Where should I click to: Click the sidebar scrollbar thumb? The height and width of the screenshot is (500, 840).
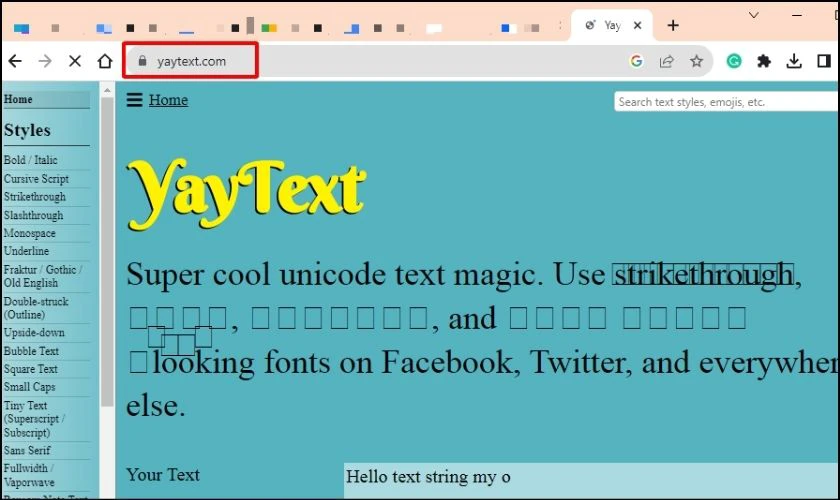107,252
